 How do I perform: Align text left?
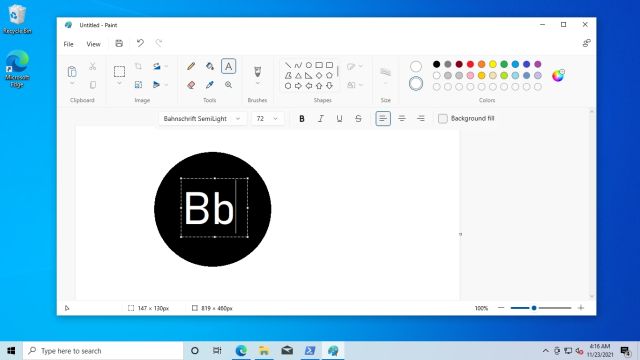(383, 118)
